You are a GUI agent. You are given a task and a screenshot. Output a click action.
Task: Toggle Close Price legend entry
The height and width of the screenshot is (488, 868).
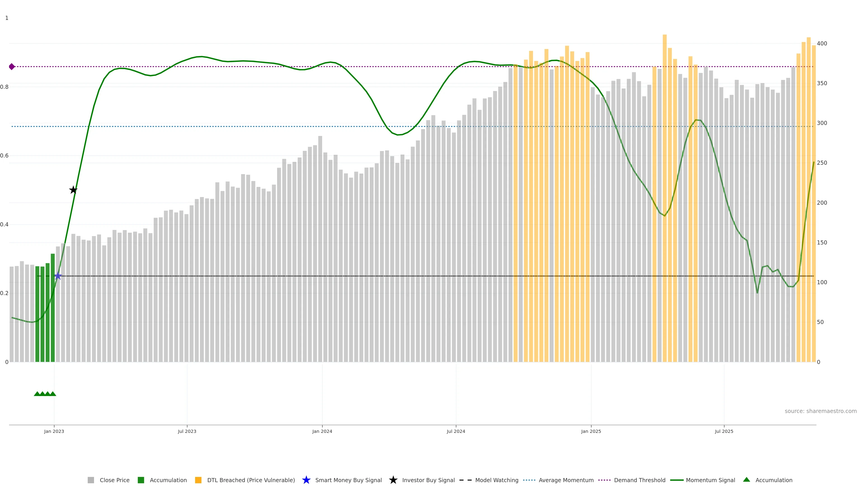pyautogui.click(x=114, y=480)
